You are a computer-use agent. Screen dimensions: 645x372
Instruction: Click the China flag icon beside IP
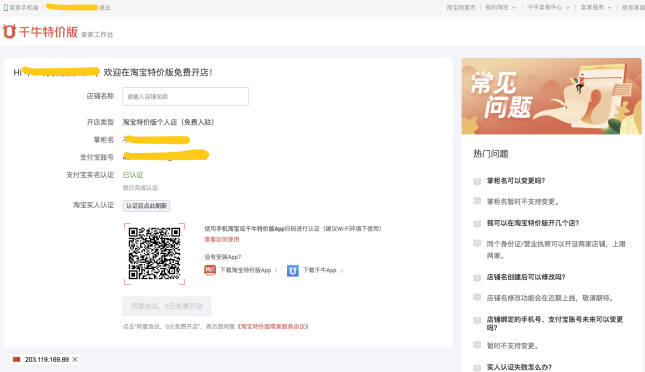(x=16, y=359)
